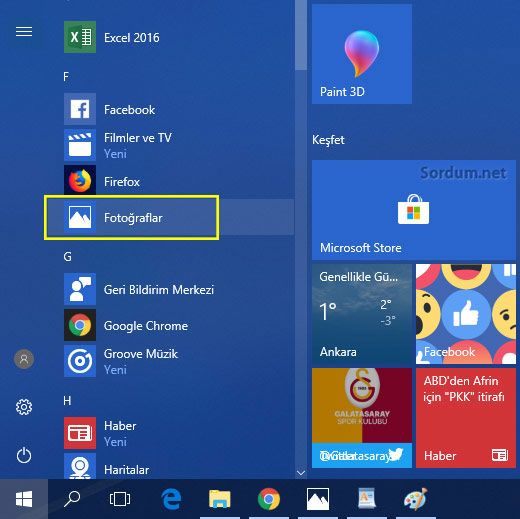The height and width of the screenshot is (519, 520).
Task: Launch Google Chrome from the app list
Action: point(170,325)
